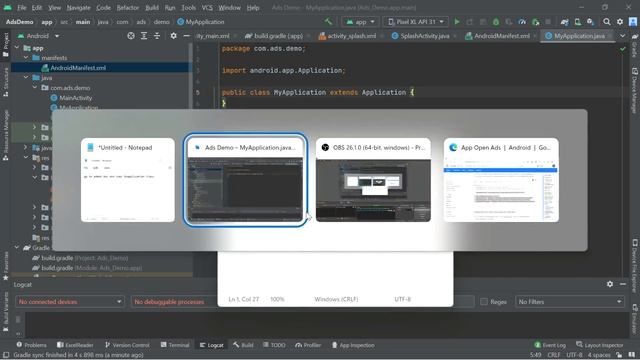The image size is (640, 360).
Task: Click the Debug app bug icon
Action: point(496,22)
